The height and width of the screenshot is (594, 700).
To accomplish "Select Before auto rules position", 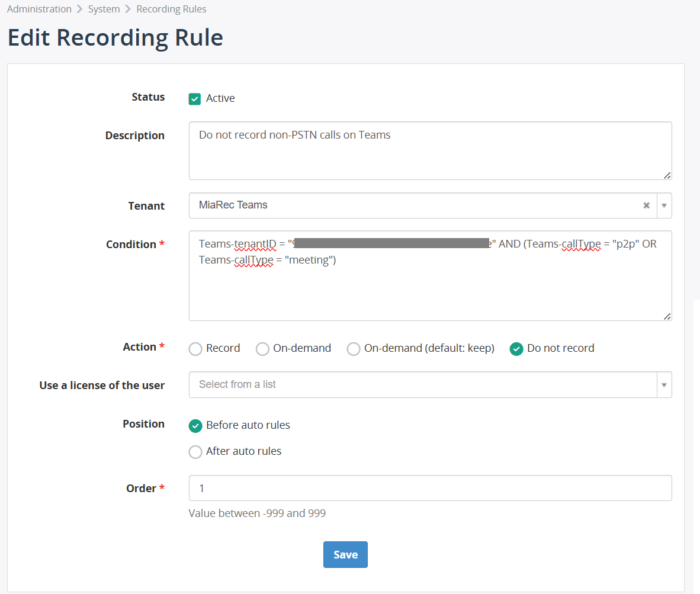I will coord(195,426).
